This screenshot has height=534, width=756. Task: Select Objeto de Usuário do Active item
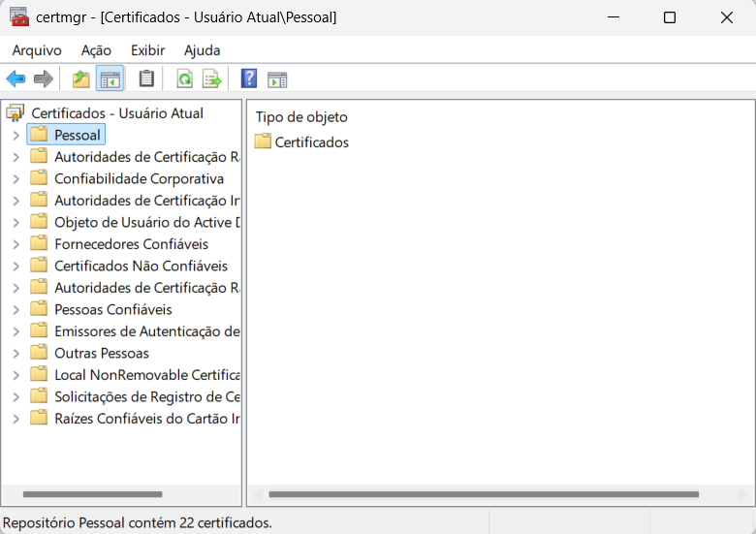click(x=147, y=222)
